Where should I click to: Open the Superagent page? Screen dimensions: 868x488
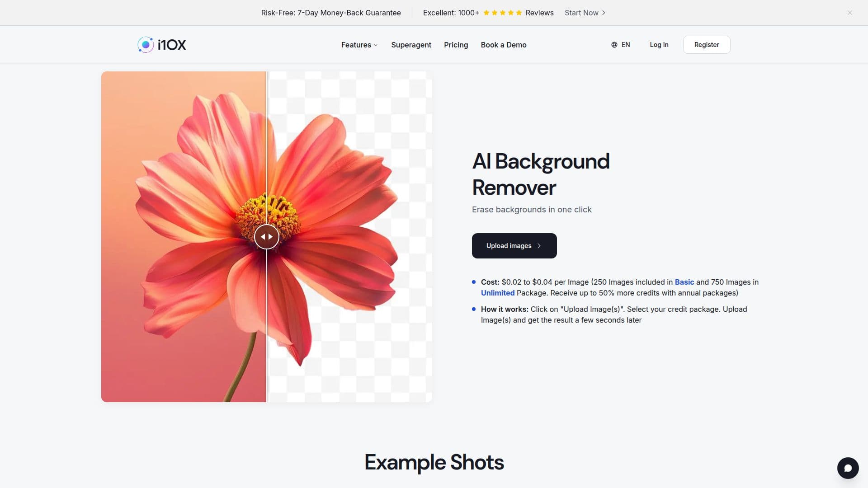(x=411, y=45)
